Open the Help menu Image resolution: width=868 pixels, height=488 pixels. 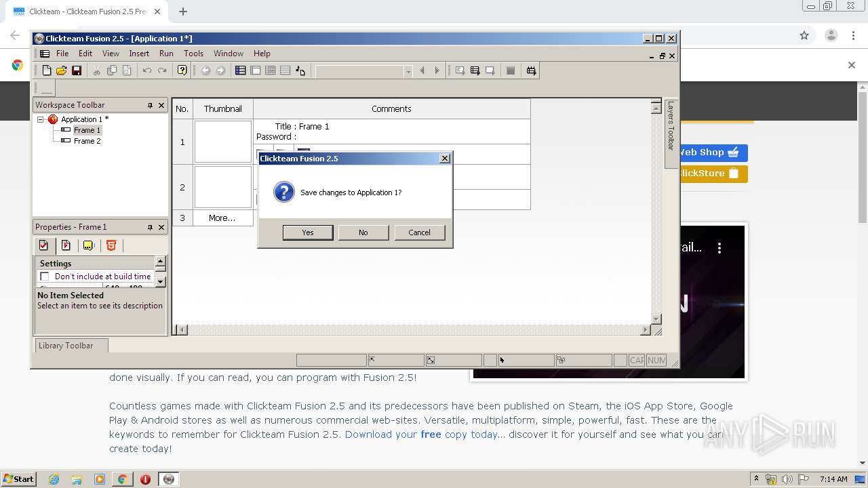[x=262, y=54]
